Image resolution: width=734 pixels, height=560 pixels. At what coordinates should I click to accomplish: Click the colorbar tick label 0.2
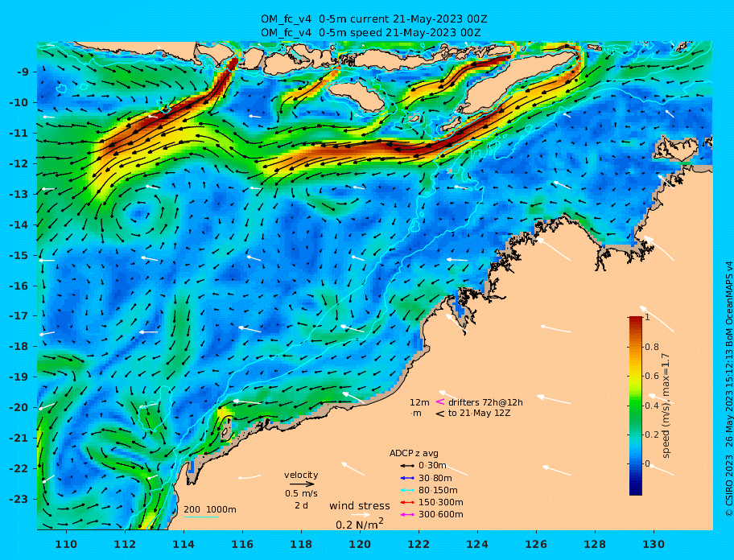[x=652, y=434]
